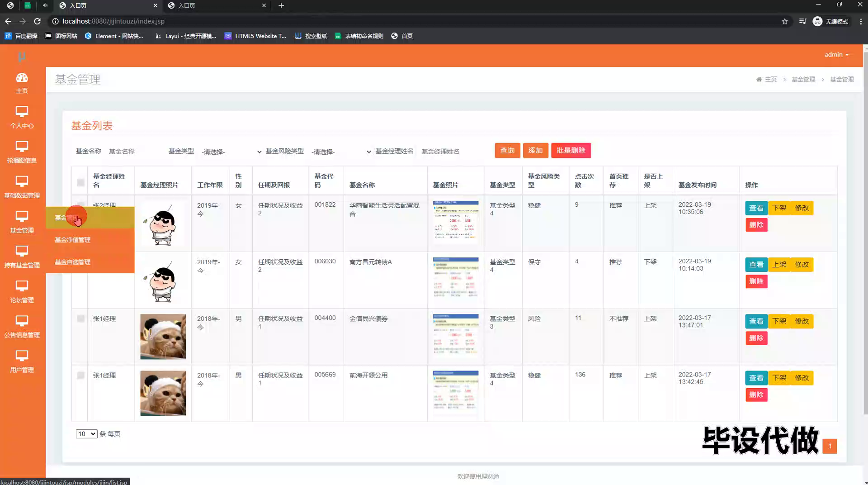The image size is (868, 485).
Task: Open 公告信息管理 monitor icon in sidebar
Action: click(x=22, y=321)
